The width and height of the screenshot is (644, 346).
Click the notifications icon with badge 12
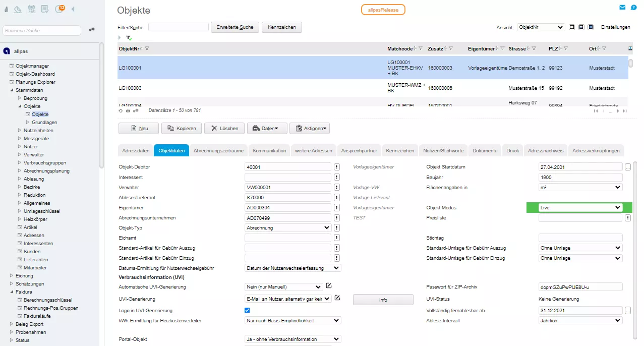coord(60,9)
